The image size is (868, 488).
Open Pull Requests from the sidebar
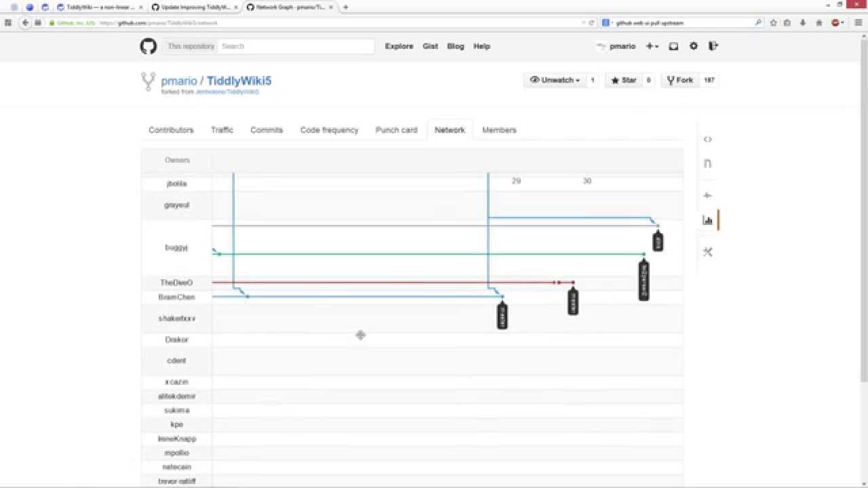coord(707,163)
